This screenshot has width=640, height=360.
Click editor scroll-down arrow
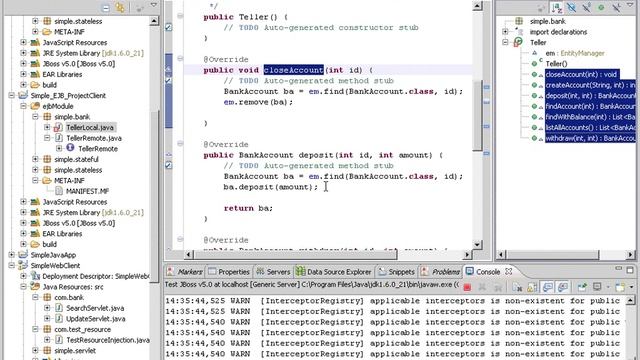coord(478,244)
